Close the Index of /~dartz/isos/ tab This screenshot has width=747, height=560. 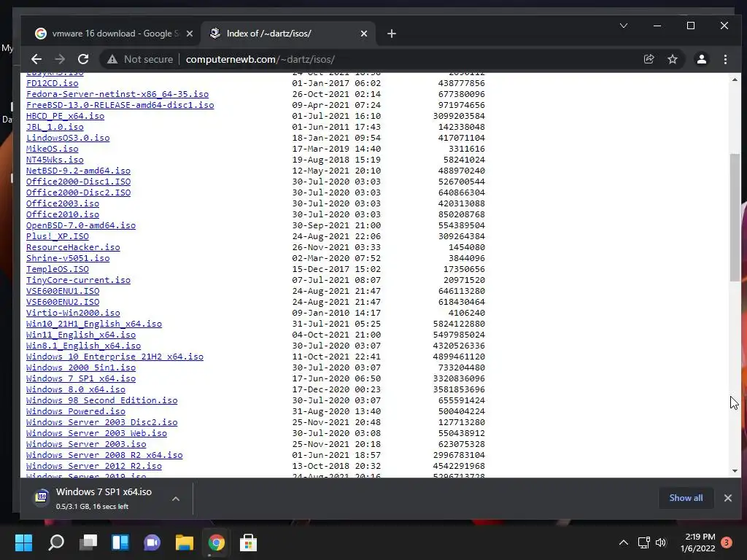(364, 34)
